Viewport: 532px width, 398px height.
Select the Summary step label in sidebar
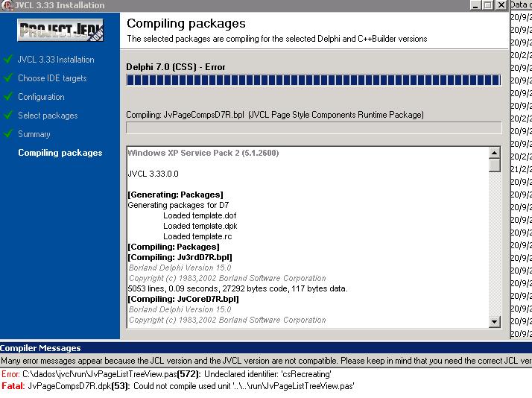[x=34, y=134]
